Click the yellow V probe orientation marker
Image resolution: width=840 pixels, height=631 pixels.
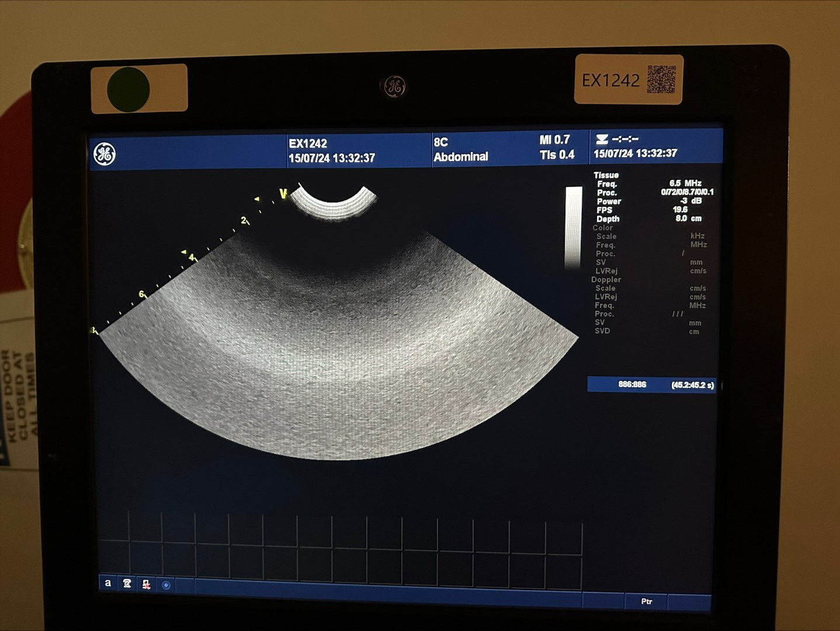(283, 194)
